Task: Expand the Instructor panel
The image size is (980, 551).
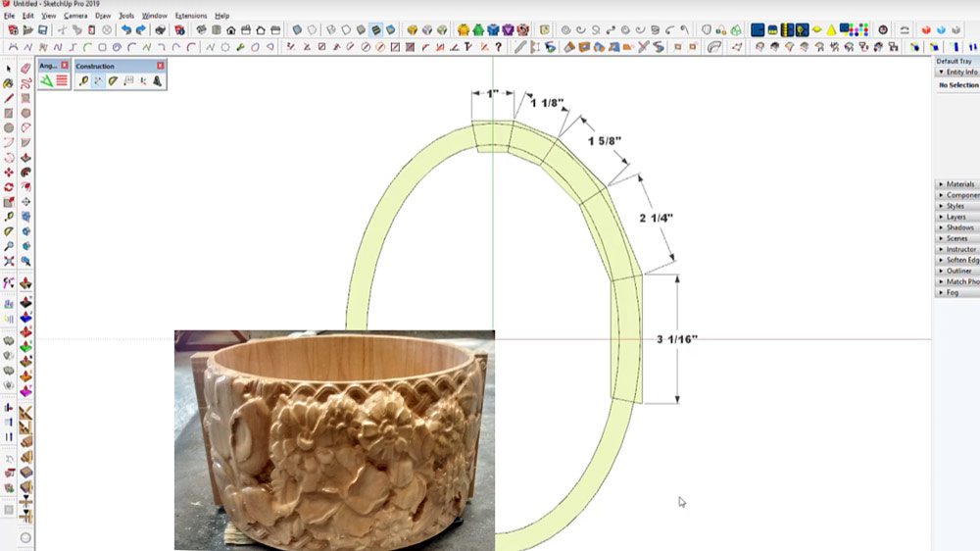Action: 956,249
